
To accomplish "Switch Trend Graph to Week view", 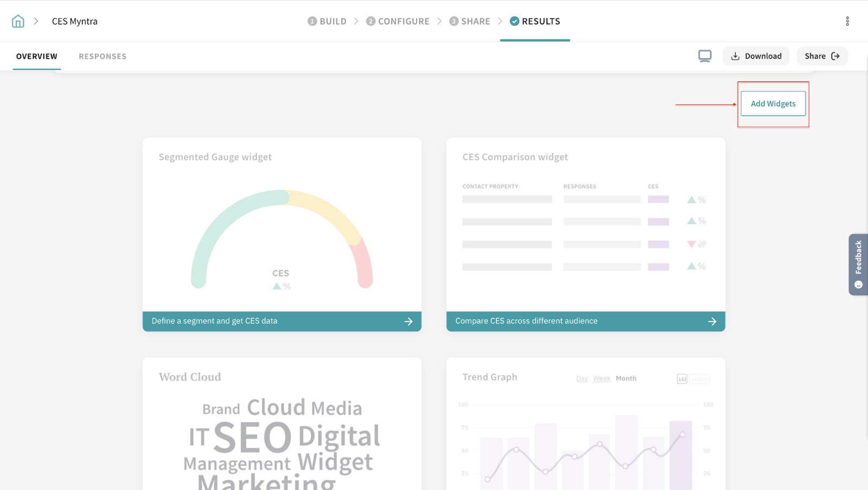I will (601, 379).
